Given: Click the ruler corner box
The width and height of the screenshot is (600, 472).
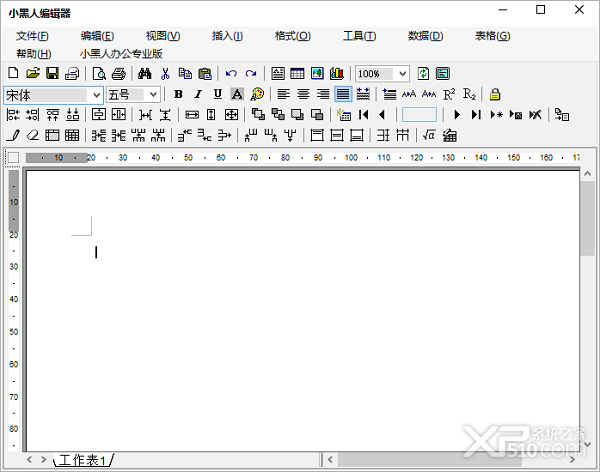Looking at the screenshot, I should [13, 157].
